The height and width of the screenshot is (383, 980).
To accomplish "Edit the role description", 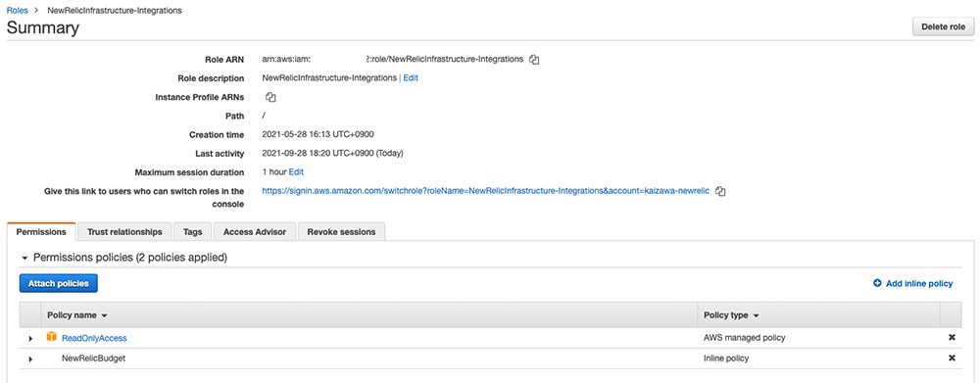I will coord(411,78).
